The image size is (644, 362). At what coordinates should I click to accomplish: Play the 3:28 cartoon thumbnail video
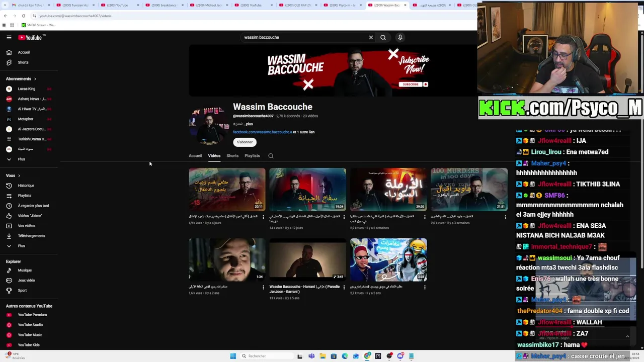pos(388,259)
